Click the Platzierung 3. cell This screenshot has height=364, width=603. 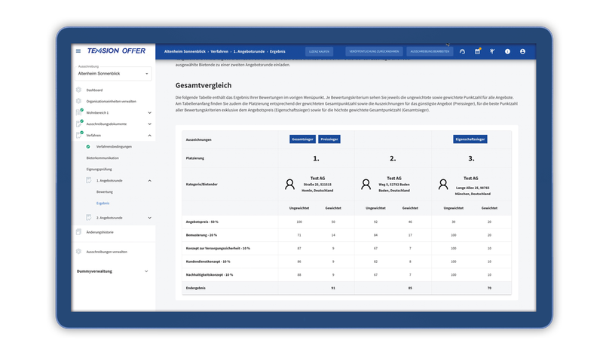[471, 158]
